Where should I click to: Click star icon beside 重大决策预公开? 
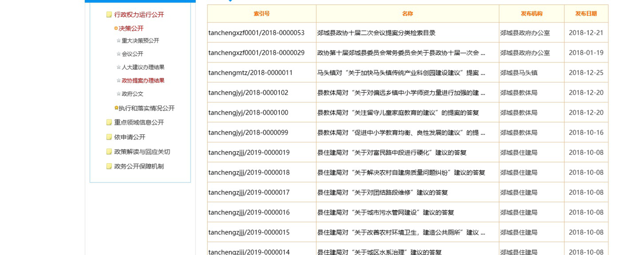(x=118, y=41)
